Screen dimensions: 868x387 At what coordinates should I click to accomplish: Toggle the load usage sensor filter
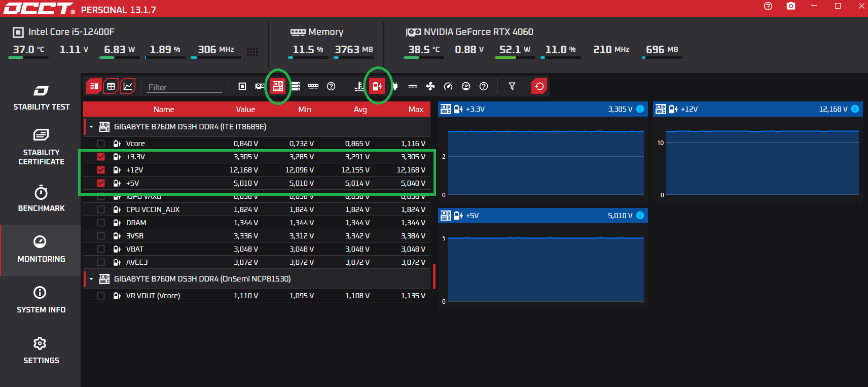(x=466, y=86)
